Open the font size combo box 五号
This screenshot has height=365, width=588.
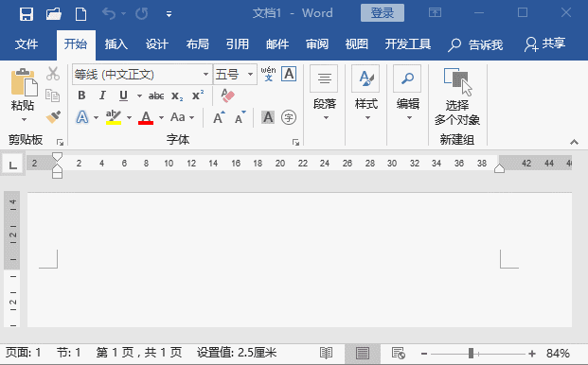(x=235, y=74)
